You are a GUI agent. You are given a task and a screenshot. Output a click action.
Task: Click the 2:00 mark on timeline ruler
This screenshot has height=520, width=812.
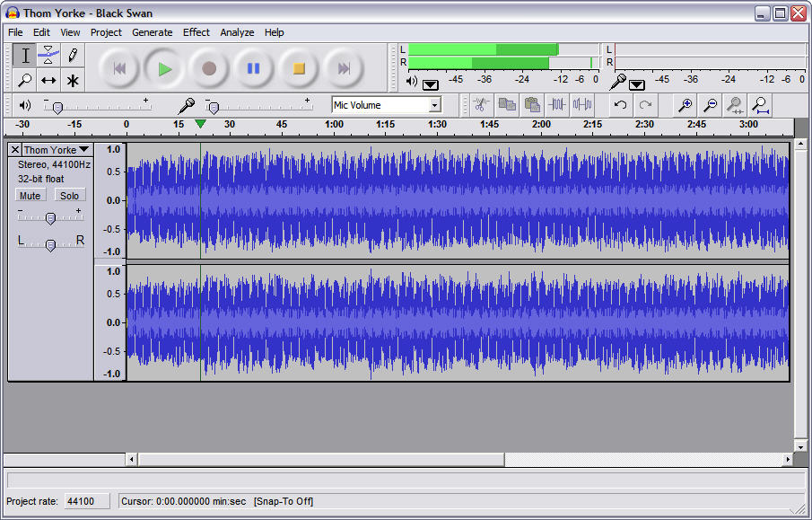tap(541, 125)
